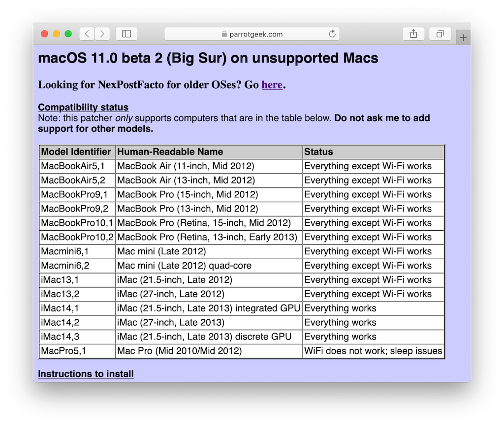
Task: Show the tab overview icon
Action: [441, 34]
